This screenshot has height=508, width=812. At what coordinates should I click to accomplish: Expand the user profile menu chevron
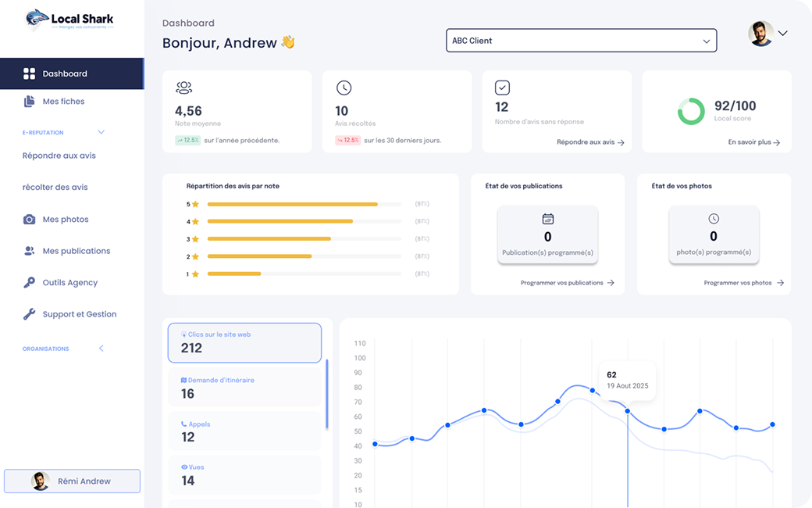(x=783, y=33)
